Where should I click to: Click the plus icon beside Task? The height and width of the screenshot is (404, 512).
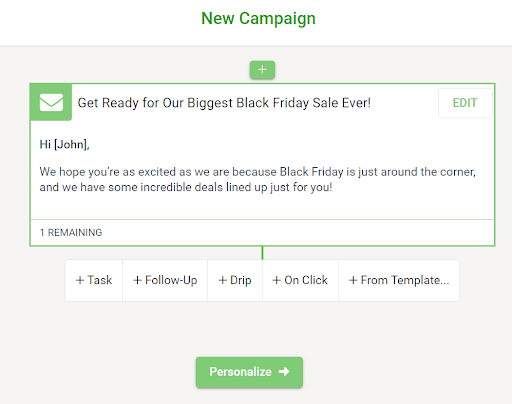[80, 280]
